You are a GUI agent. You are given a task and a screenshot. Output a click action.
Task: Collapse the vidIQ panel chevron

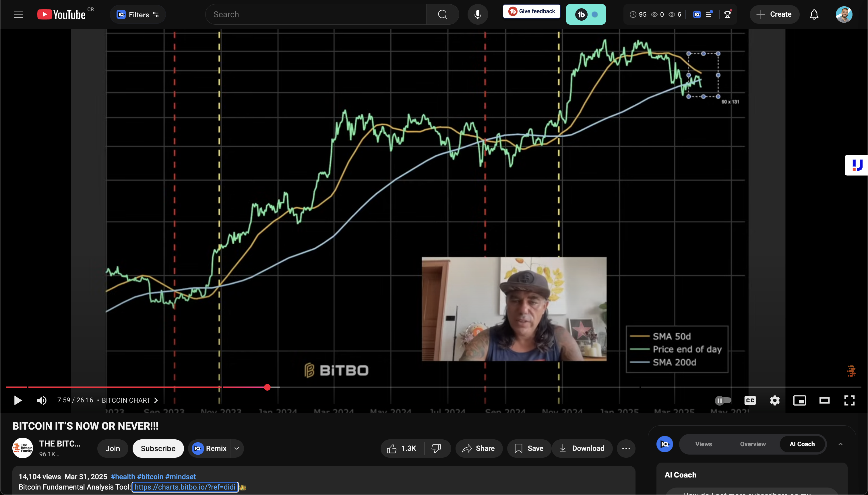click(x=840, y=444)
